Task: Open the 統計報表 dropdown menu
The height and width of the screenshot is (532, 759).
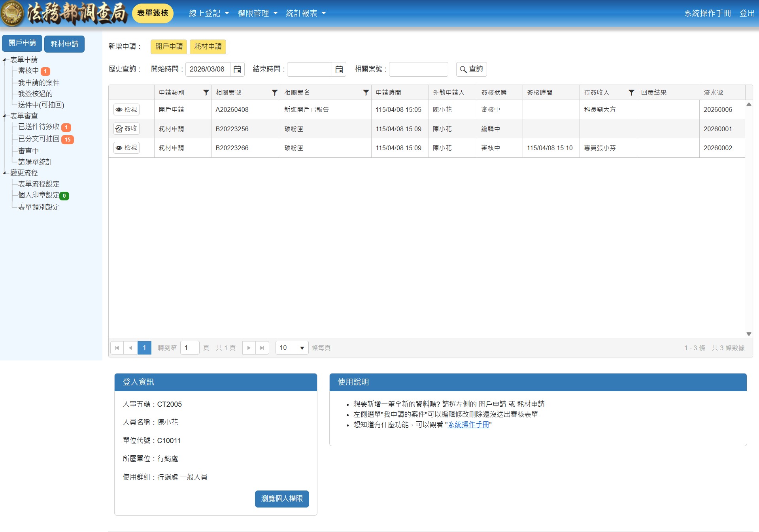Action: click(306, 13)
